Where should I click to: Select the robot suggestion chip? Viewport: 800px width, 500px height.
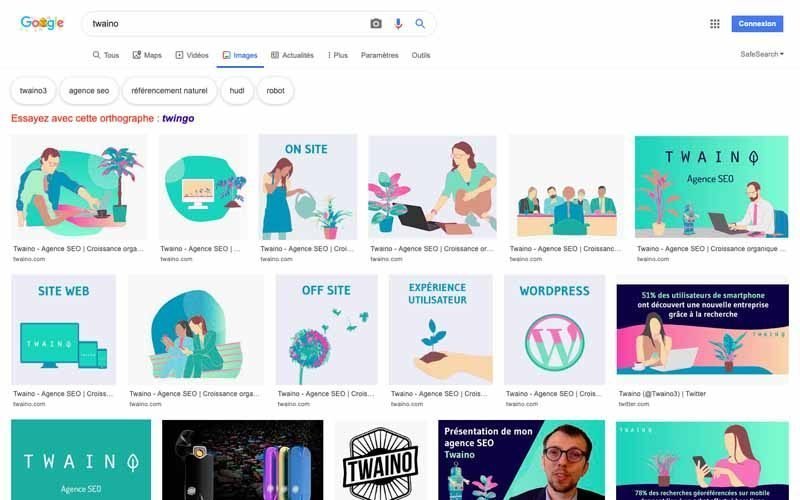click(276, 91)
